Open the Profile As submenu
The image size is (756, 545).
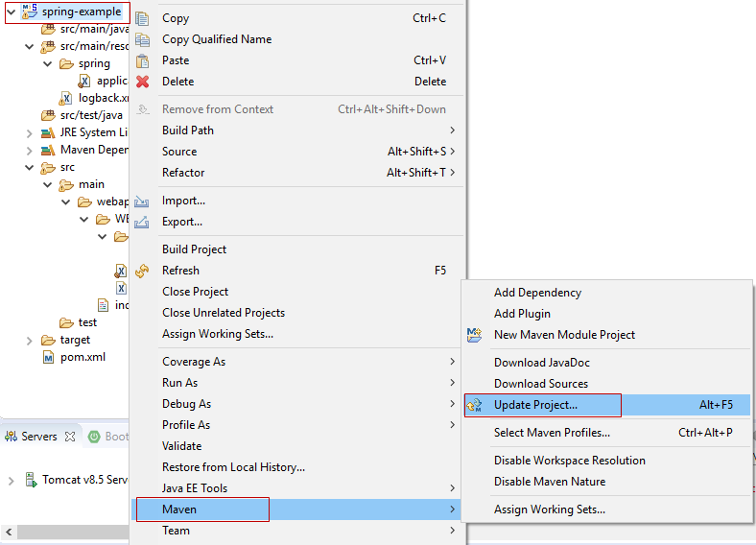click(296, 425)
